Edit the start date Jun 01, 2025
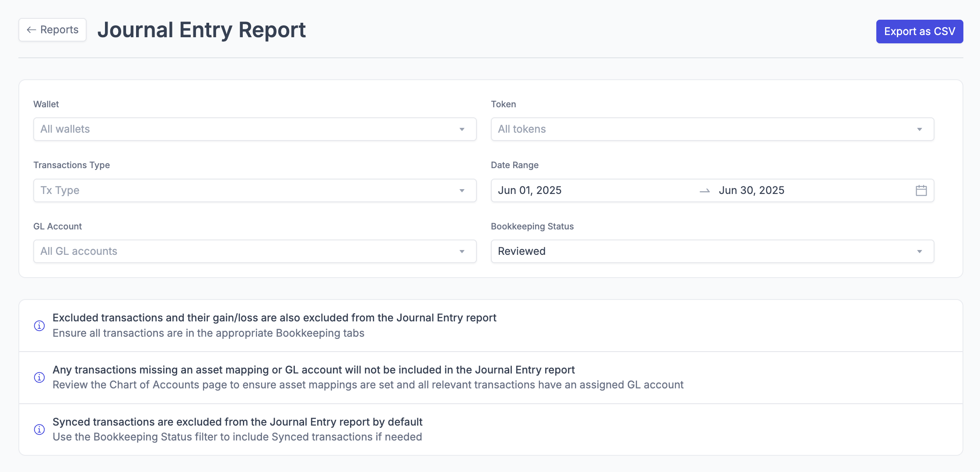 [529, 190]
